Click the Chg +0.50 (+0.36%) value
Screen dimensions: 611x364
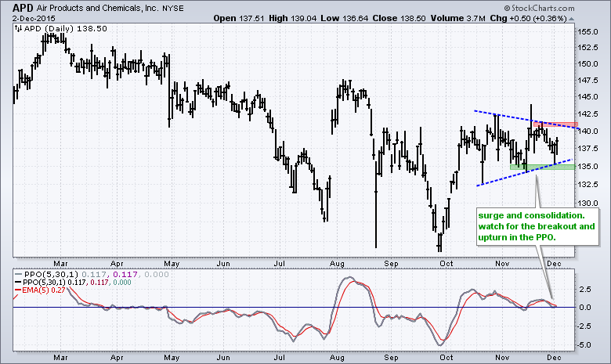click(529, 18)
